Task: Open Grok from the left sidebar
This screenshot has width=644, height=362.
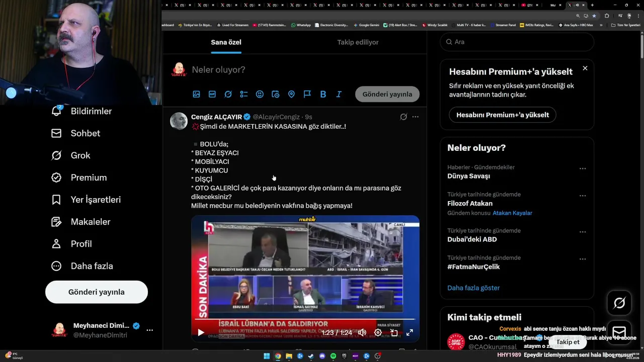Action: click(x=70, y=155)
